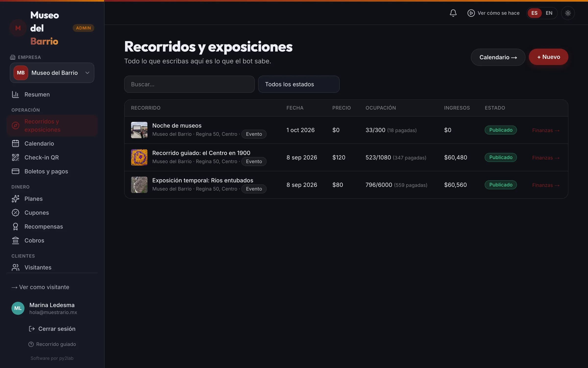Expand the Museo del Barrio company selector

(52, 73)
